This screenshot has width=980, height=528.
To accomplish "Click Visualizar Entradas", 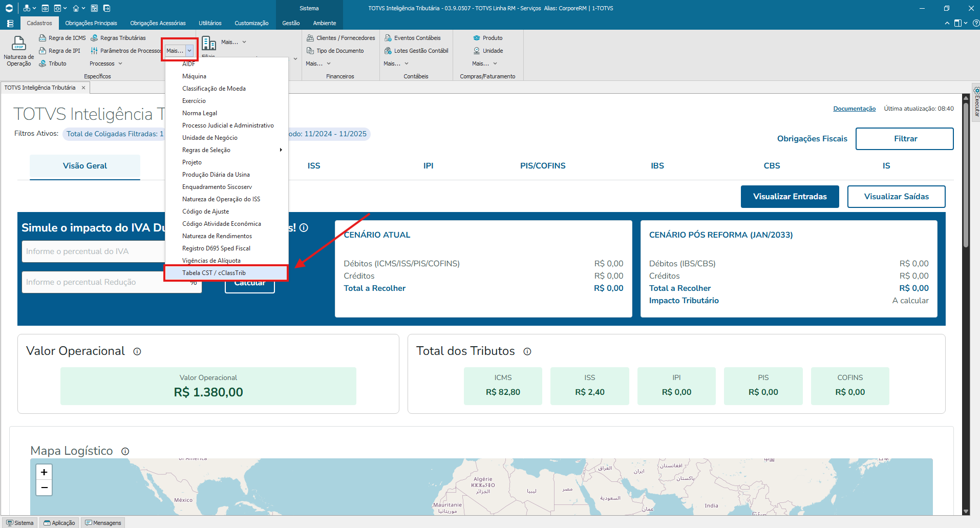I will pos(790,197).
